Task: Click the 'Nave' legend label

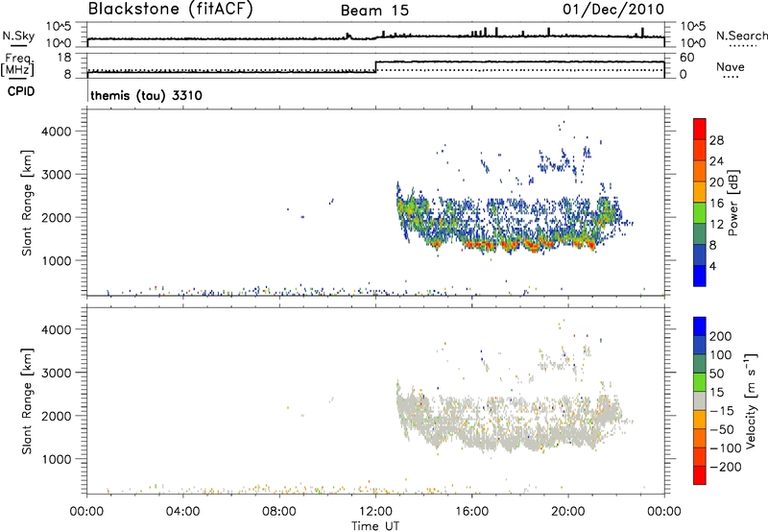Action: click(730, 66)
